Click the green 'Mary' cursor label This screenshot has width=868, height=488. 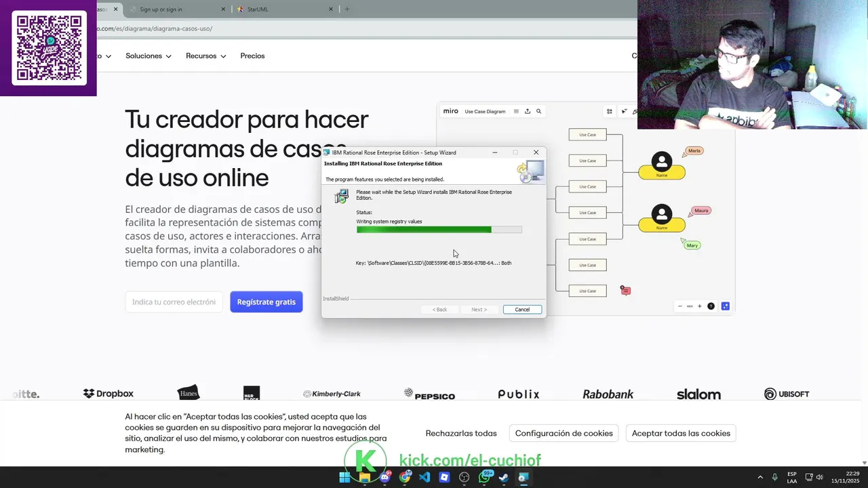click(x=692, y=245)
